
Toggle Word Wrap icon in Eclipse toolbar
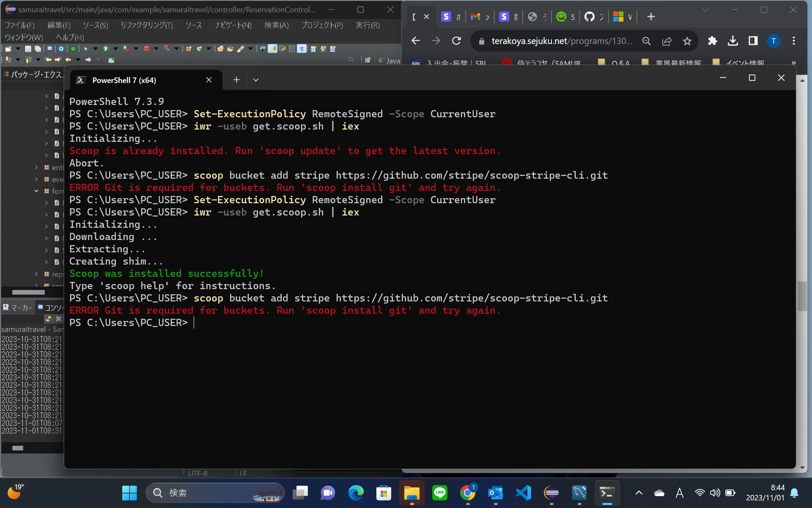282,48
